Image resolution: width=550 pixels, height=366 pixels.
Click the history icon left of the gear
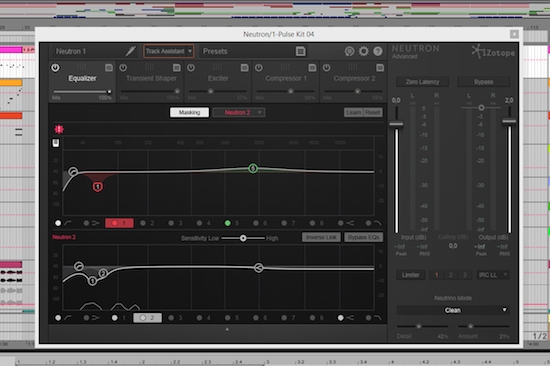pyautogui.click(x=349, y=51)
